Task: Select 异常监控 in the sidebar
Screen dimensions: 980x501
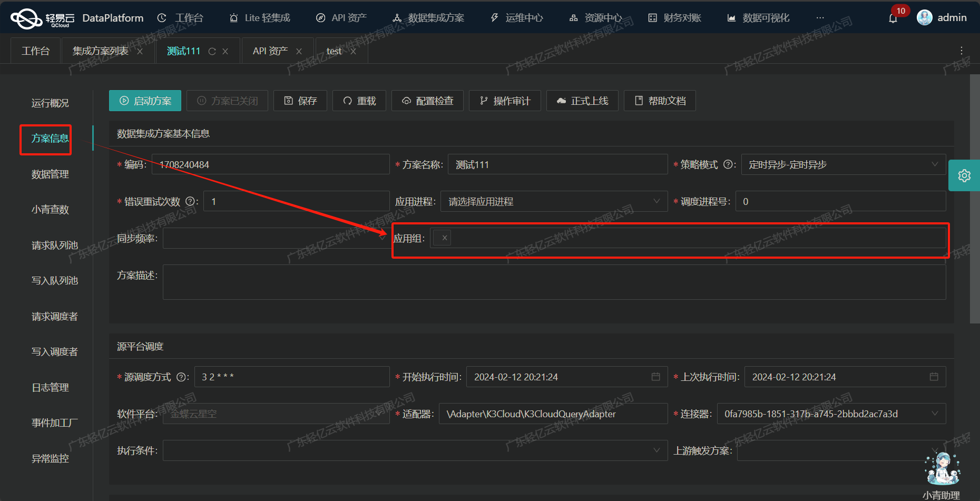Action: 50,458
